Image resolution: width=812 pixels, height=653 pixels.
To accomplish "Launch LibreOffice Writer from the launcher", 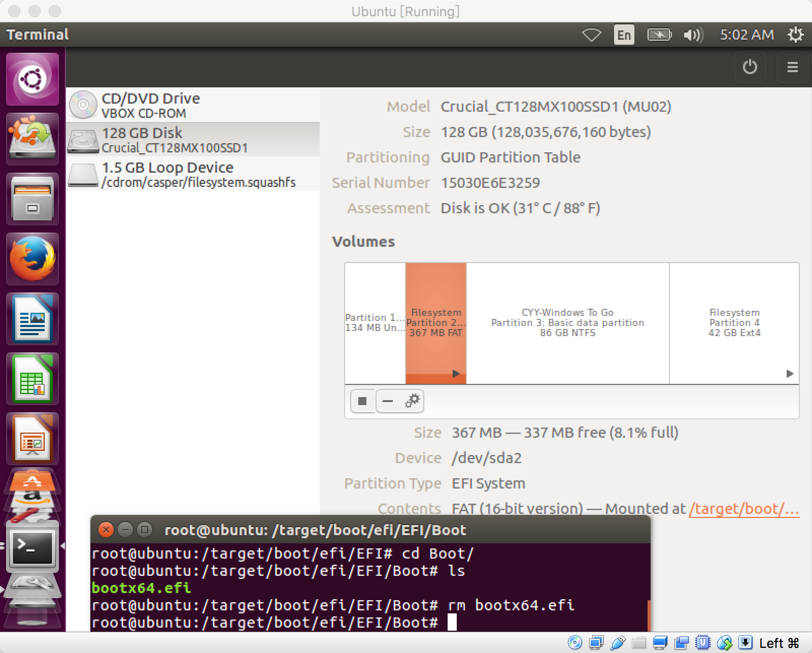I will click(32, 319).
